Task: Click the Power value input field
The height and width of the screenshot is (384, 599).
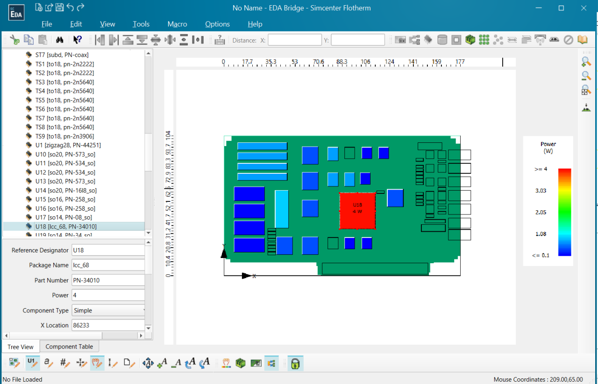Action: point(108,295)
